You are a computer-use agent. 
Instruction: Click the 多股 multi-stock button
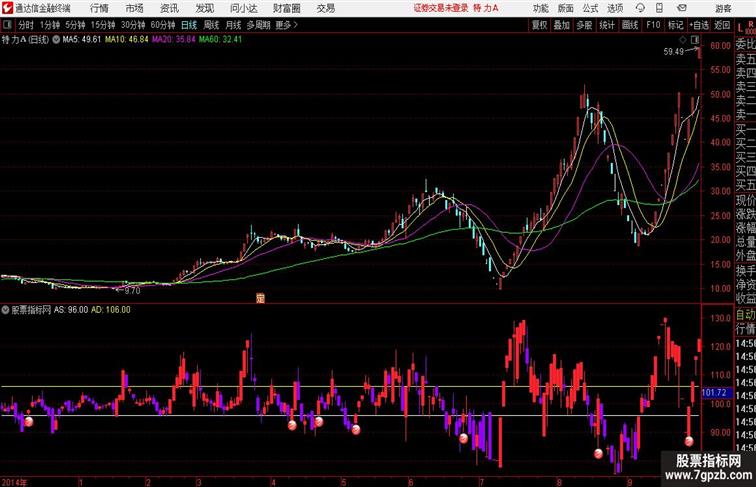(x=584, y=25)
